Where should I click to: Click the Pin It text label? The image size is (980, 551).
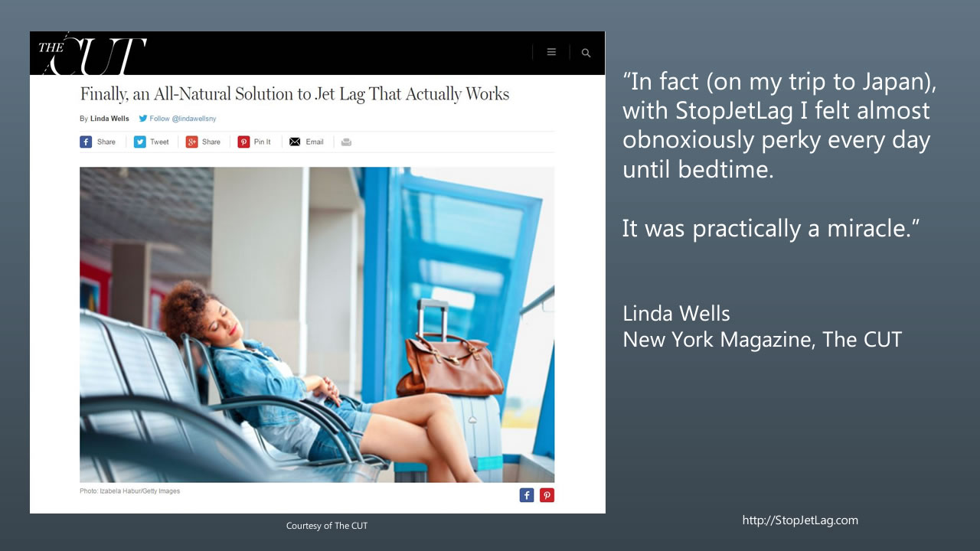point(263,142)
